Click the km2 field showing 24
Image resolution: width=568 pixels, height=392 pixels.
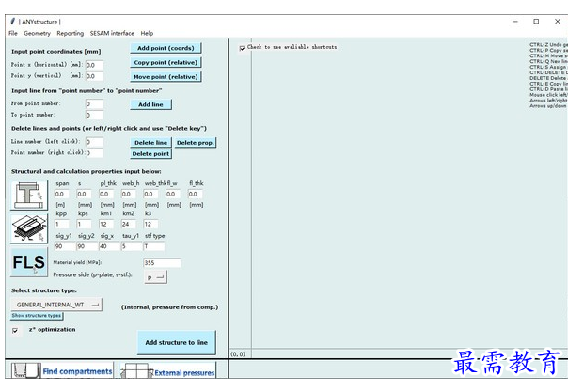tap(128, 225)
